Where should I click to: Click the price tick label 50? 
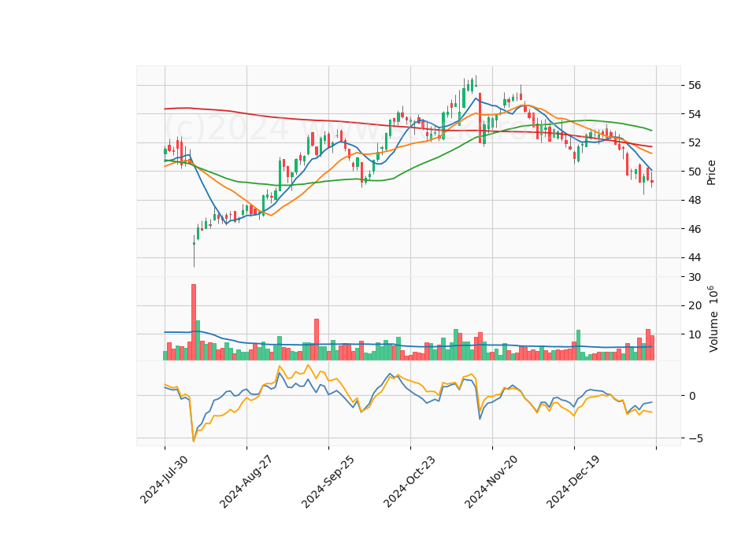(x=695, y=172)
